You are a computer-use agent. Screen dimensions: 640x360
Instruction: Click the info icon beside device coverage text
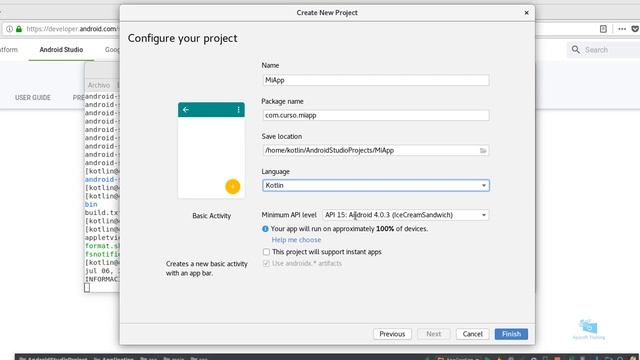265,229
